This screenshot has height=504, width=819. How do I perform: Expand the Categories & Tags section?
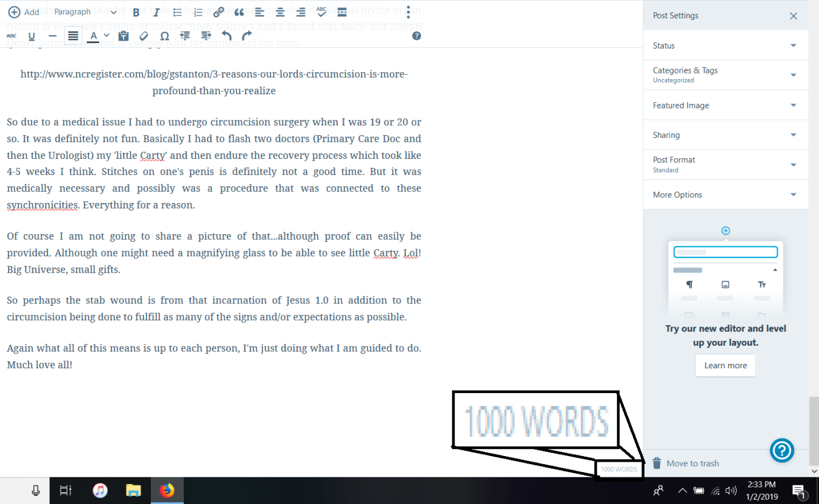pos(725,75)
